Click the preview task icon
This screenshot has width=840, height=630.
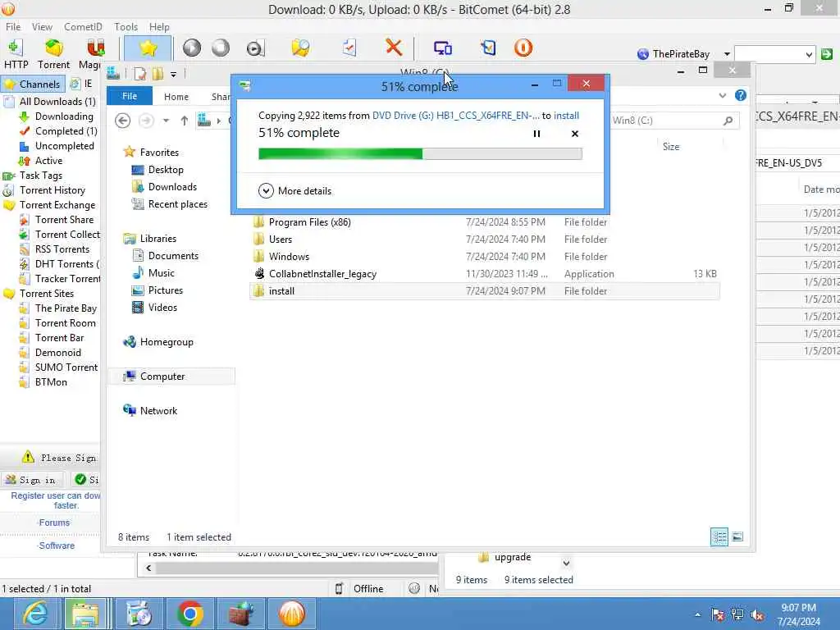(x=255, y=48)
